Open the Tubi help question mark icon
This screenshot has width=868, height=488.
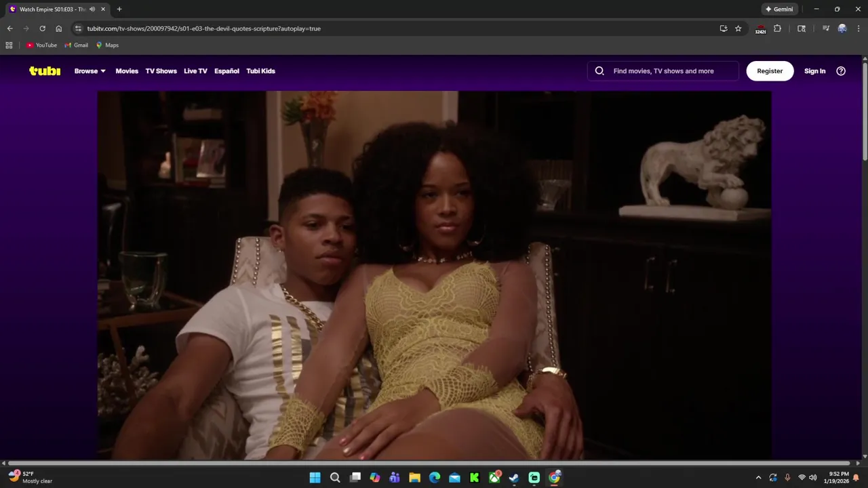tap(841, 70)
